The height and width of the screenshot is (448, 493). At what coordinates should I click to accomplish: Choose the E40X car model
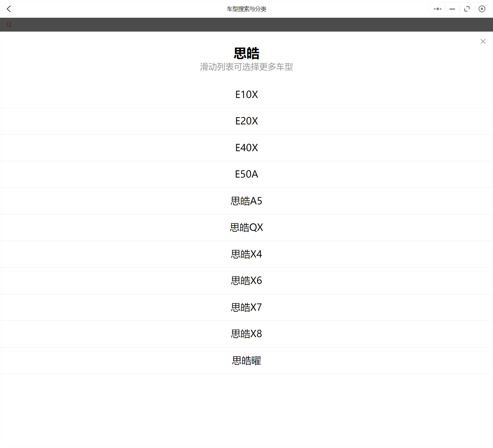point(247,148)
